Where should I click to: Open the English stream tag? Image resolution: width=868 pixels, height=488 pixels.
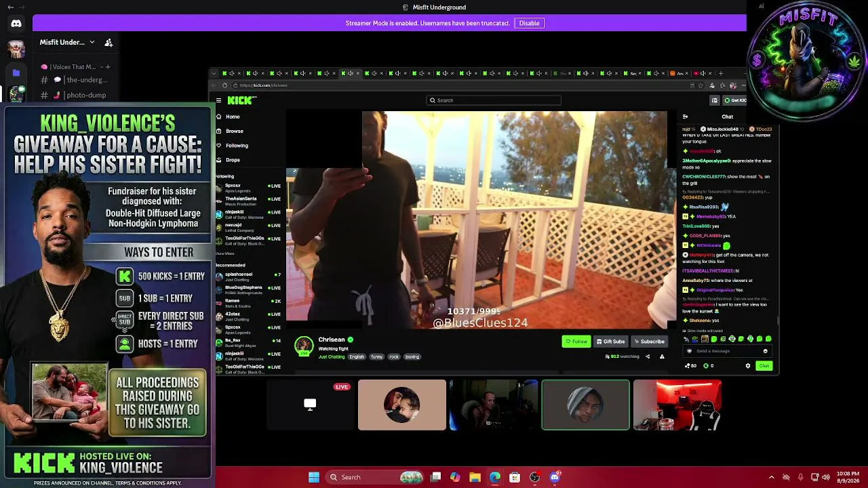pyautogui.click(x=357, y=357)
